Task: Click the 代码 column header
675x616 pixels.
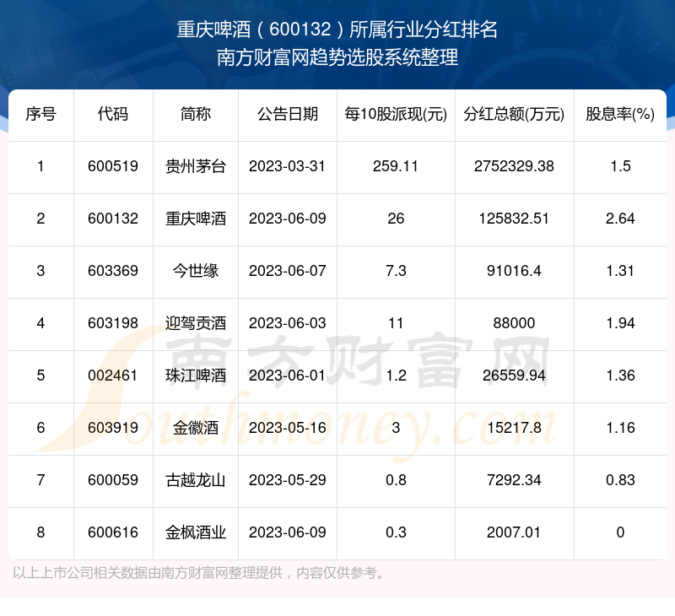Action: 113,115
